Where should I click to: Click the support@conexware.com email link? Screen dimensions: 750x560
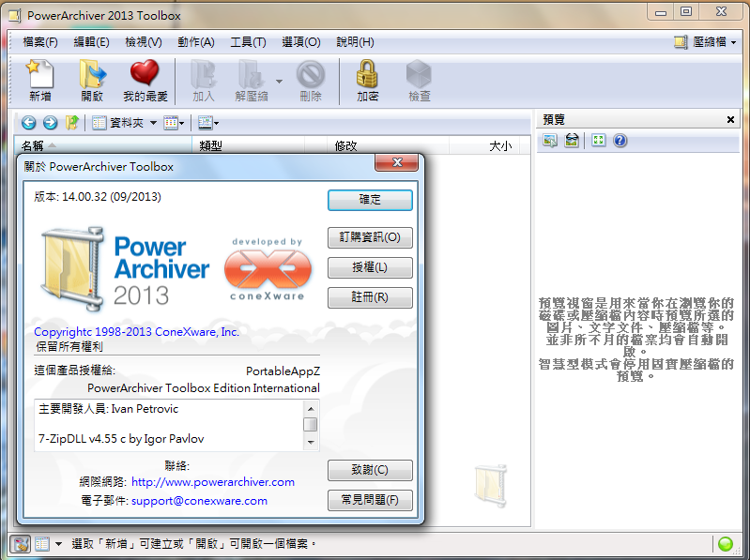point(199,501)
